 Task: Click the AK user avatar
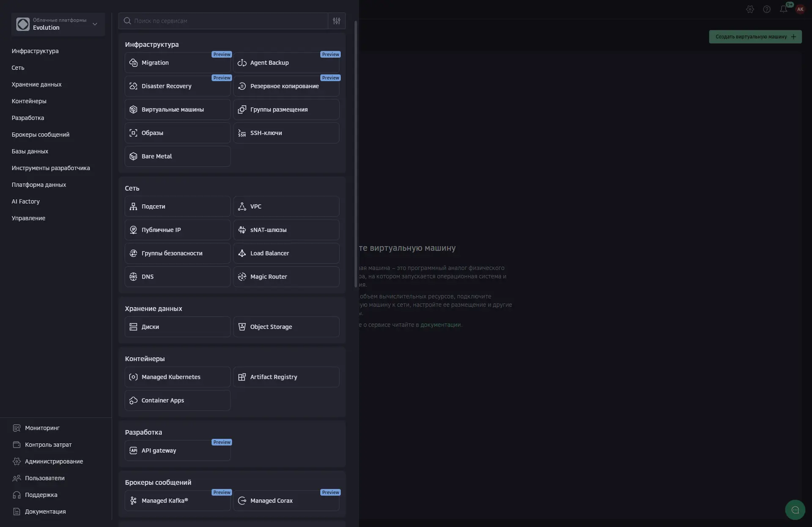800,9
